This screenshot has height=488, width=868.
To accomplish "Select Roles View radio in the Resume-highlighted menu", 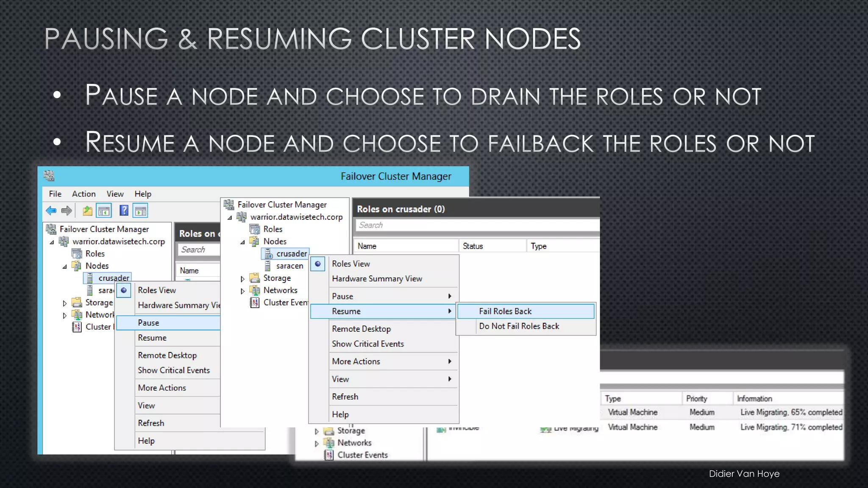I will [x=318, y=264].
